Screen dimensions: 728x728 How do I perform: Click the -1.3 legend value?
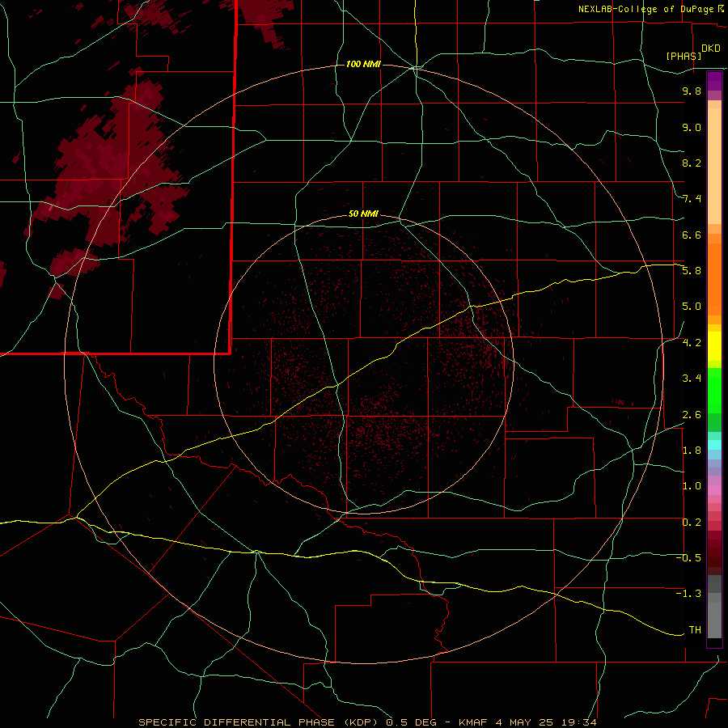click(x=688, y=594)
